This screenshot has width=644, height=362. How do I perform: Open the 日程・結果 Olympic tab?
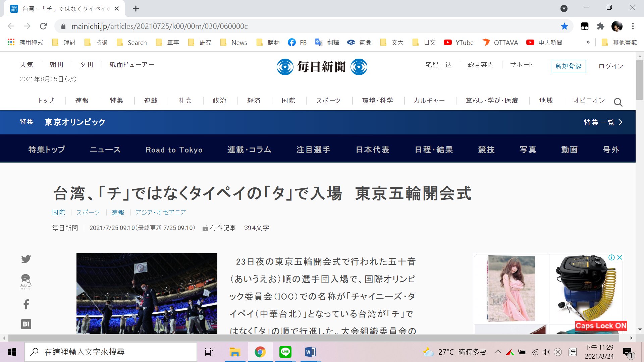tap(434, 149)
